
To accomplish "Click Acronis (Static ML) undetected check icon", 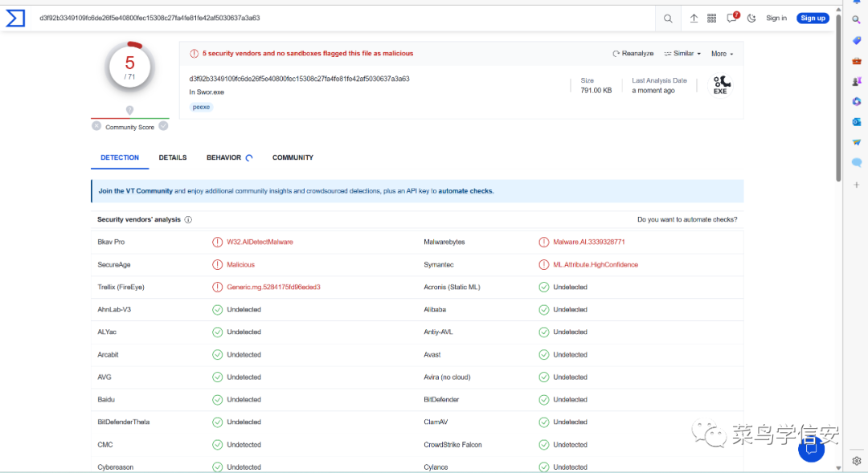I will (x=544, y=287).
